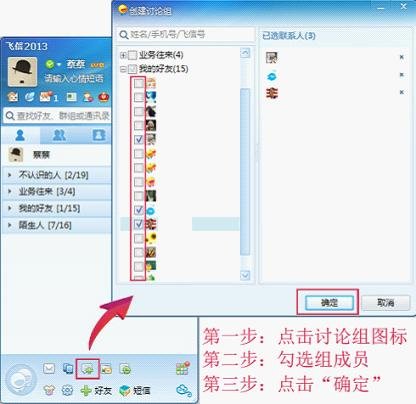Expand the 业务往来(4) node in dialog
Viewport: 416px width, 404px height.
tap(123, 55)
